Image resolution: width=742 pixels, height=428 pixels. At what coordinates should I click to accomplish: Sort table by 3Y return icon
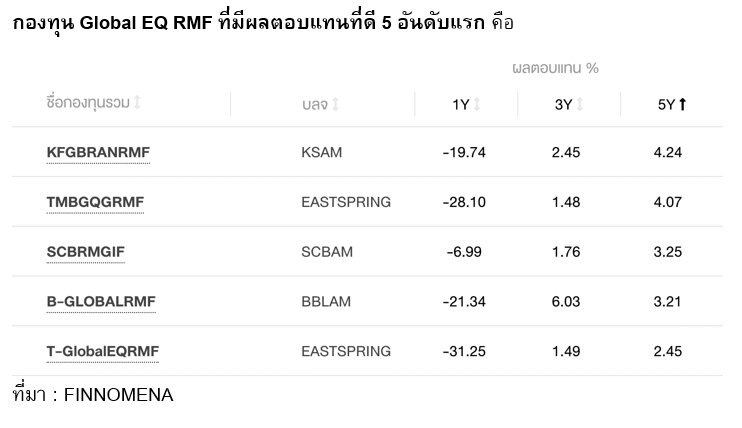click(x=580, y=104)
